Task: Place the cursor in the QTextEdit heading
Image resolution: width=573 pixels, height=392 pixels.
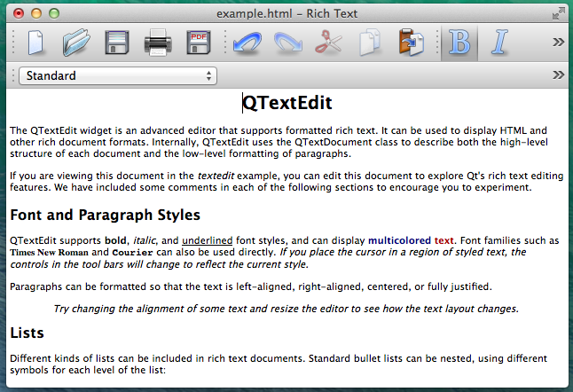Action: click(286, 104)
